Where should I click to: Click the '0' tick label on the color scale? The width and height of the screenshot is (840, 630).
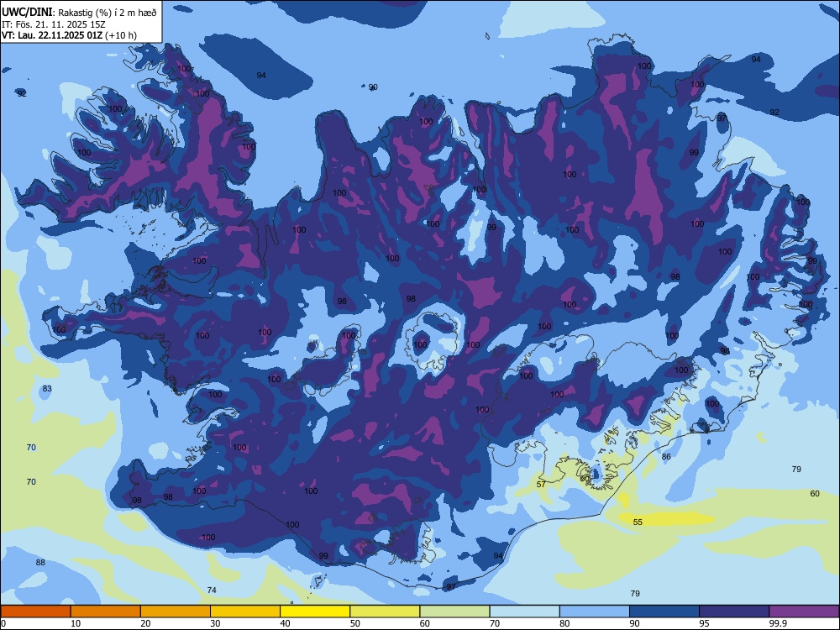(x=3, y=623)
